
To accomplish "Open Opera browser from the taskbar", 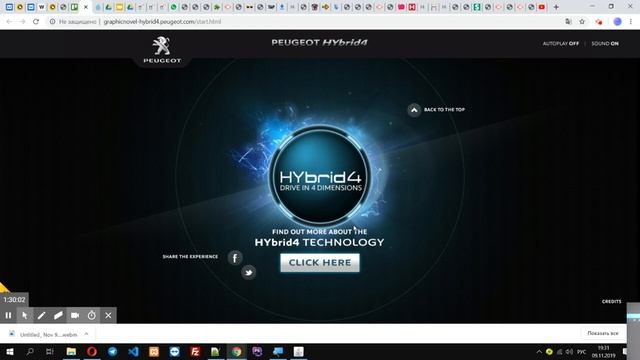I will 92,351.
